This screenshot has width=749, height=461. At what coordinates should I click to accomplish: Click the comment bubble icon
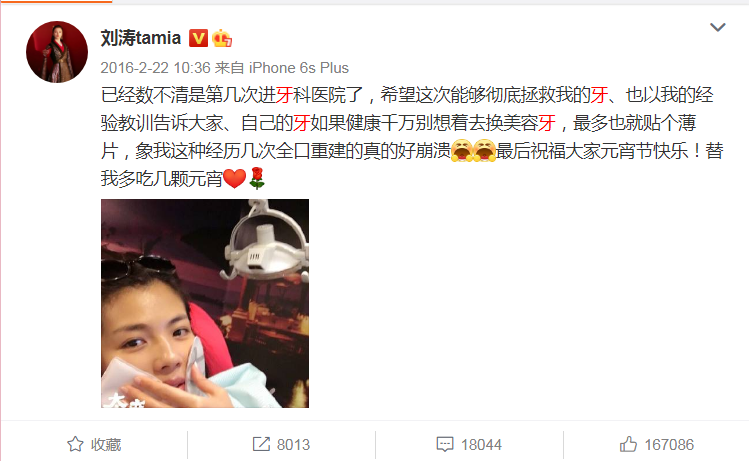445,444
